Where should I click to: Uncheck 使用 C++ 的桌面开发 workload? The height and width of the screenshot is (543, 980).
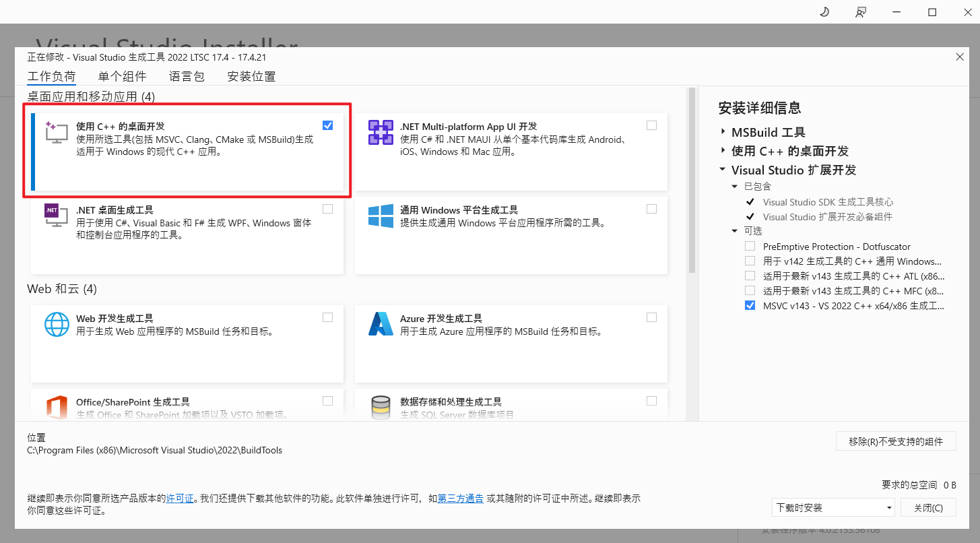(327, 125)
